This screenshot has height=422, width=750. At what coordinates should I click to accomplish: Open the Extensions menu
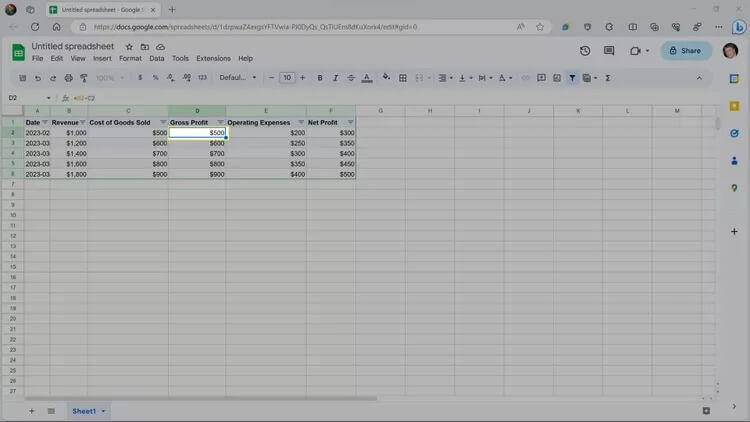213,59
